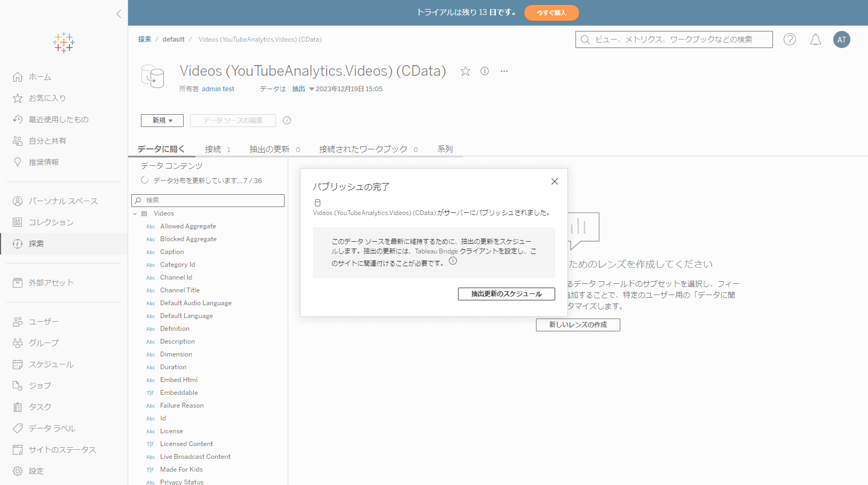Close the パブリッシュの完了 dialog
Image resolution: width=868 pixels, height=485 pixels.
(x=555, y=181)
